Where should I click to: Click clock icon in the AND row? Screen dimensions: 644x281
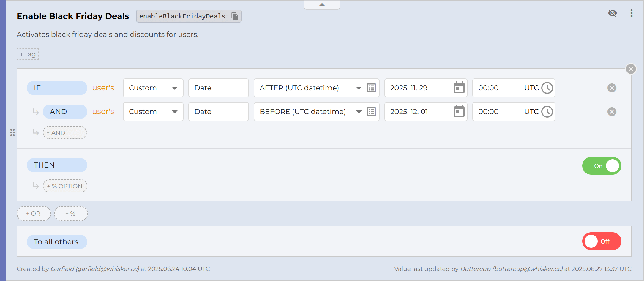(547, 112)
